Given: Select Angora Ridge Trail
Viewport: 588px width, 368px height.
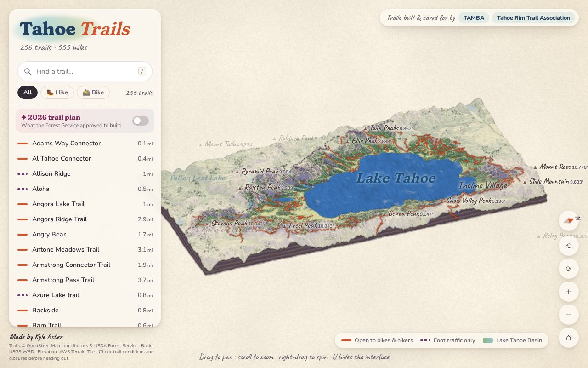Looking at the screenshot, I should [85, 219].
